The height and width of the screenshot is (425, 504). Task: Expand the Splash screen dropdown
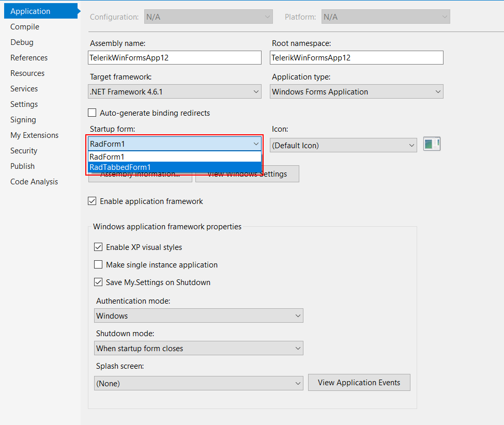[x=297, y=383]
